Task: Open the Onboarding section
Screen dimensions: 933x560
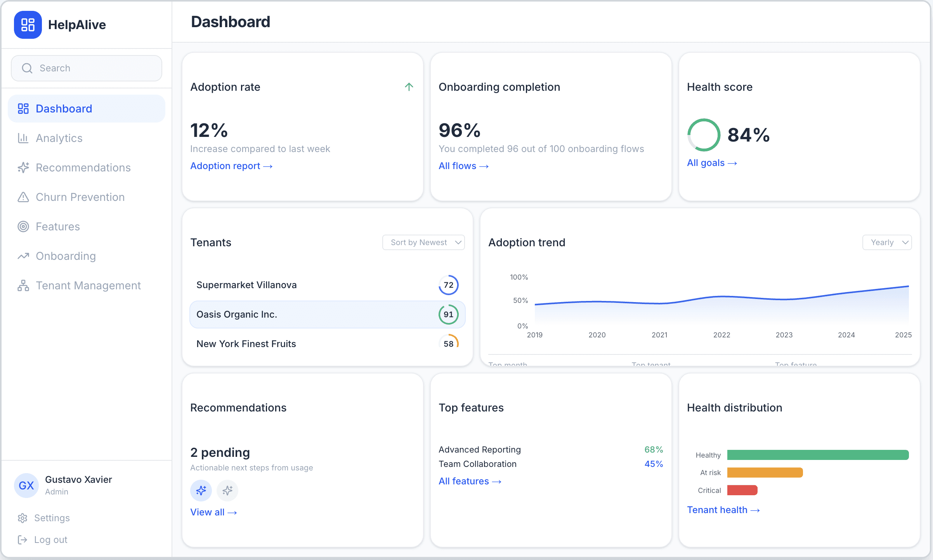Action: (66, 256)
